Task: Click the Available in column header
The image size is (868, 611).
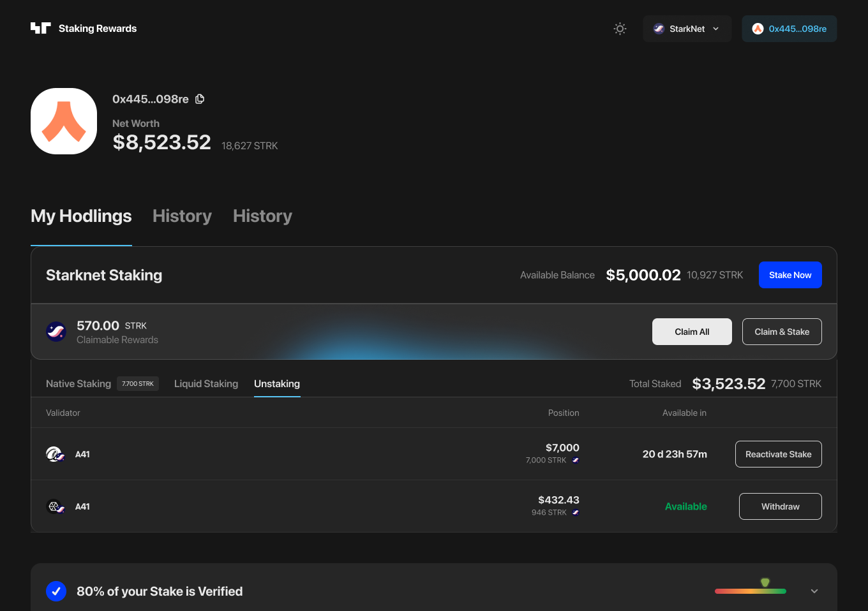Action: pyautogui.click(x=684, y=413)
